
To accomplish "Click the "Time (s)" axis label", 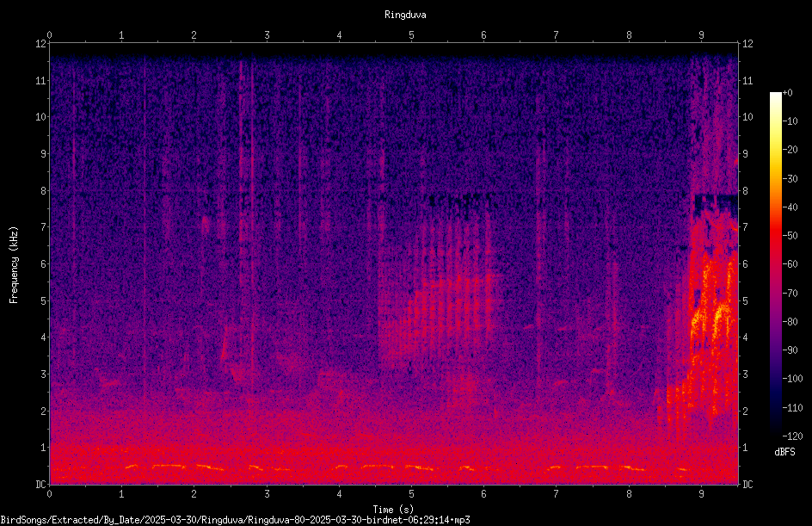I will (x=393, y=510).
